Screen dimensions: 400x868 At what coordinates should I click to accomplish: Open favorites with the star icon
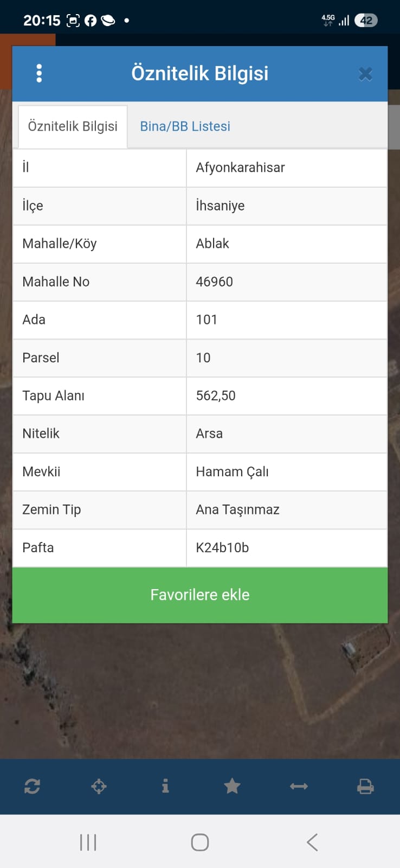(232, 786)
